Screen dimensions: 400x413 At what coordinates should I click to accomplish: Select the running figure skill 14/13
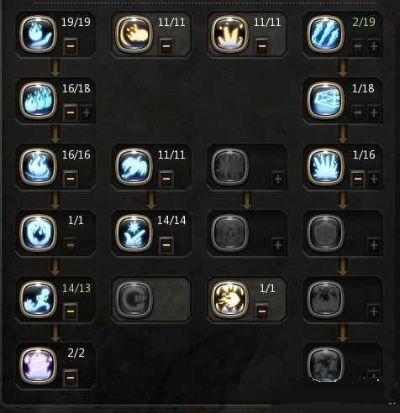pyautogui.click(x=38, y=299)
